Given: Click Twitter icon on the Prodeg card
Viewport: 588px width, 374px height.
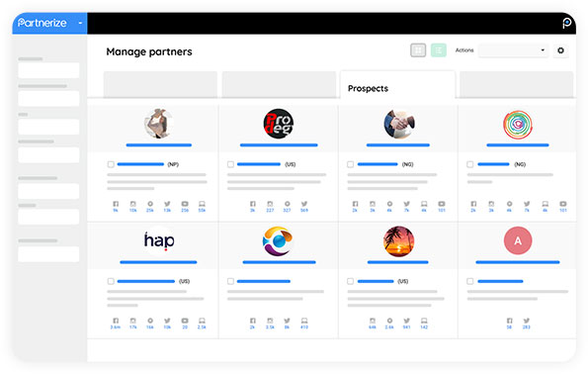Looking at the screenshot, I should (x=304, y=204).
